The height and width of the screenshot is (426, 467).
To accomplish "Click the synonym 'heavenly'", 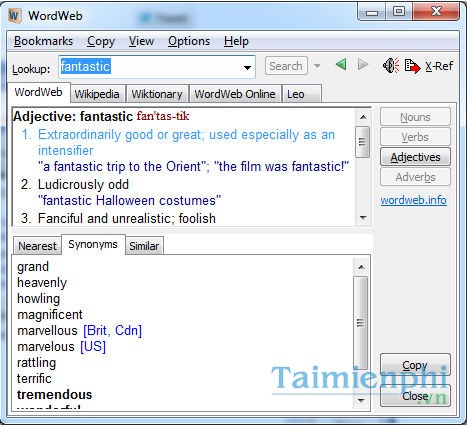I will pyautogui.click(x=42, y=283).
